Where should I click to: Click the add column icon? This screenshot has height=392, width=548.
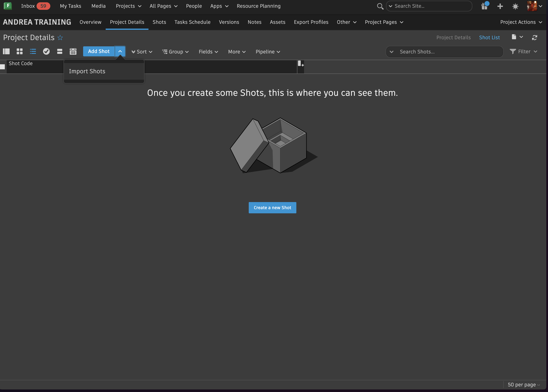tap(301, 64)
